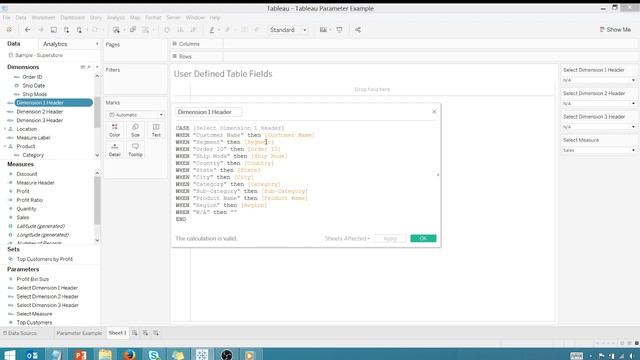Collapse the Product folder

click(x=5, y=146)
